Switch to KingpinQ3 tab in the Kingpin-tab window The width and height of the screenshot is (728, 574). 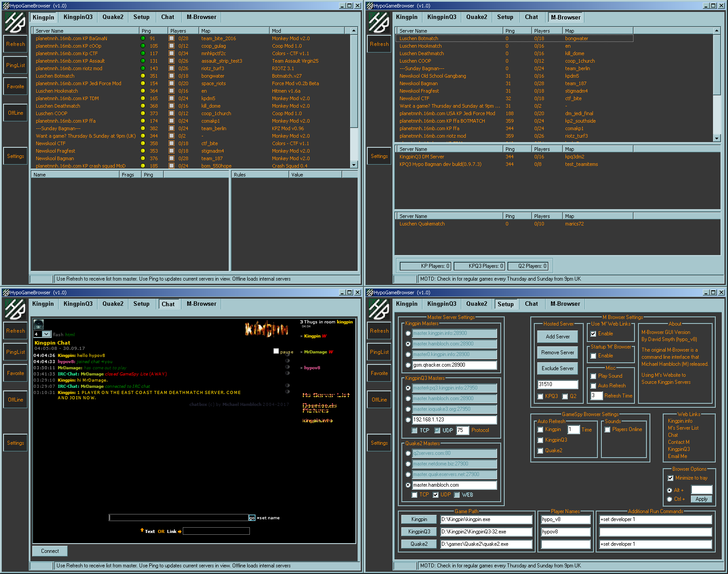click(x=78, y=17)
